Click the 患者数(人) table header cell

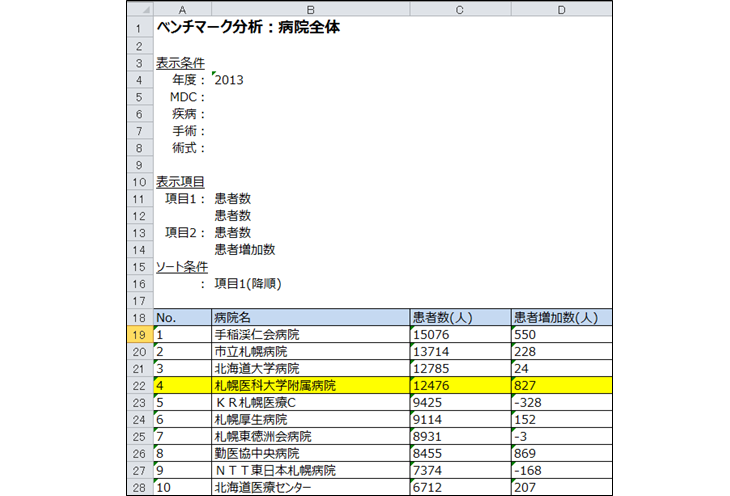(x=460, y=318)
